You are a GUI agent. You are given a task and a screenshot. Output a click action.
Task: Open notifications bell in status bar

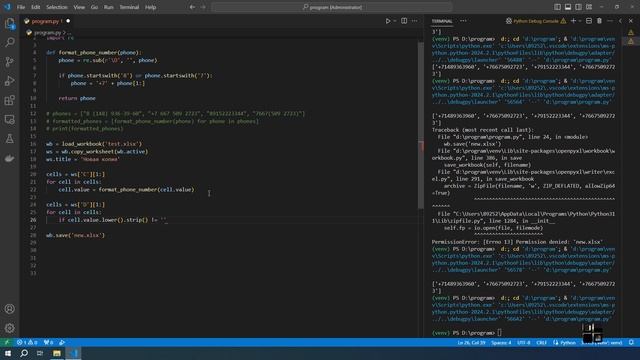[x=631, y=342]
